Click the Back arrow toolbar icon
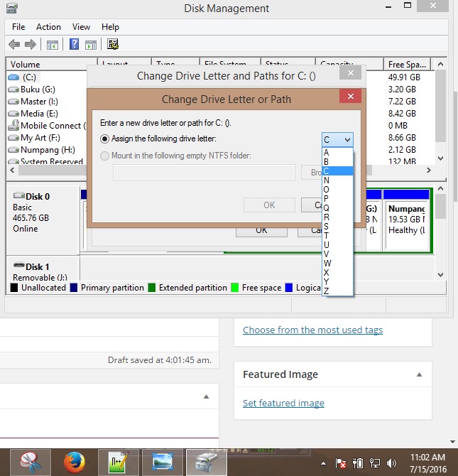The image size is (458, 476). tap(14, 45)
